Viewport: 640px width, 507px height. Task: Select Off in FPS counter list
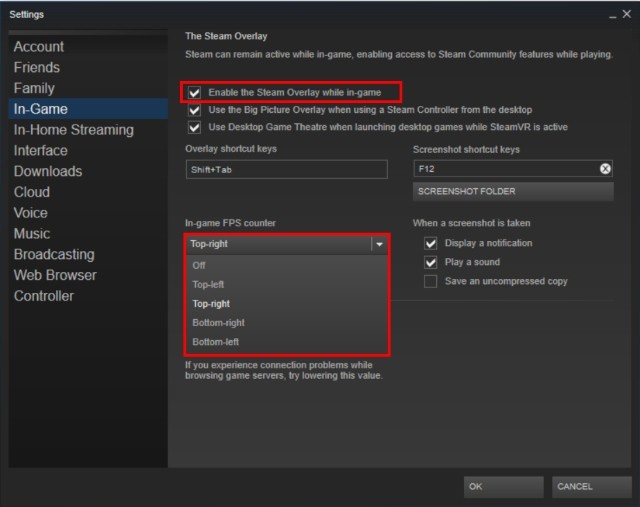click(287, 265)
